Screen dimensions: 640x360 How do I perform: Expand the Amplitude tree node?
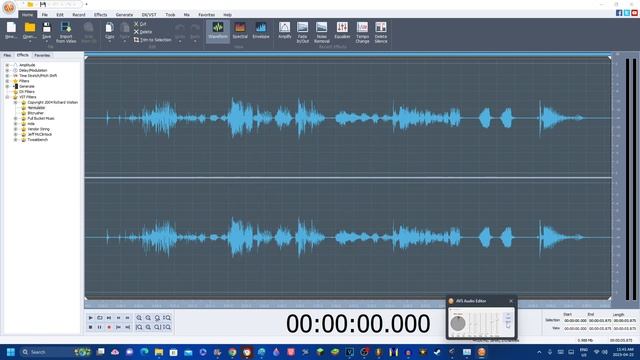click(x=7, y=65)
